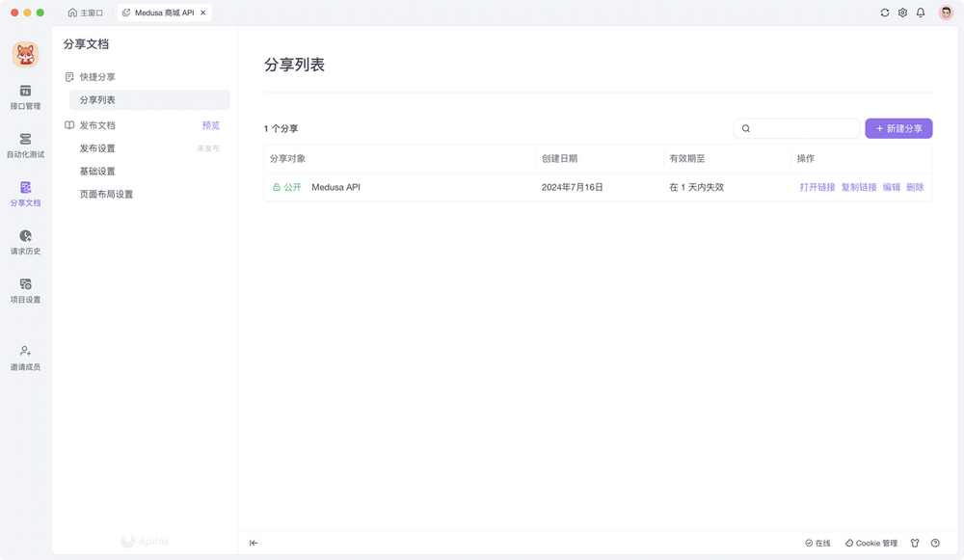Image resolution: width=964 pixels, height=560 pixels.
Task: Open the 主窗口 tab
Action: (85, 13)
